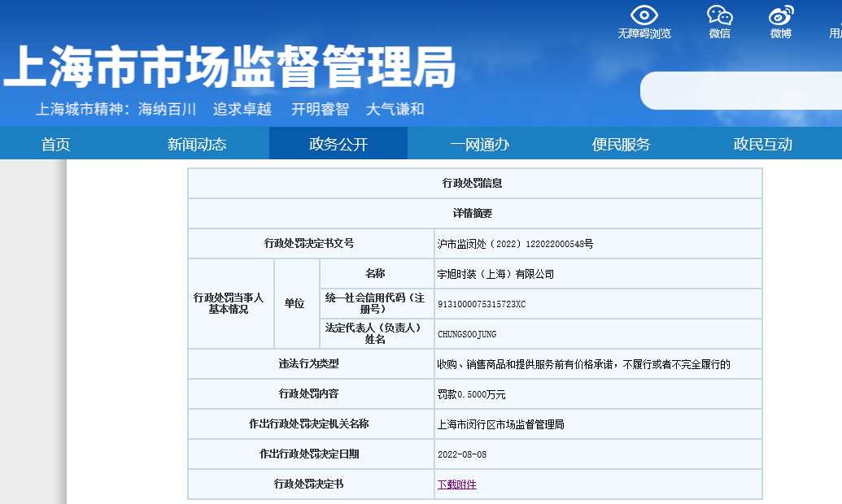Go to 首页 in navigation bar
The image size is (842, 504).
coord(56,144)
